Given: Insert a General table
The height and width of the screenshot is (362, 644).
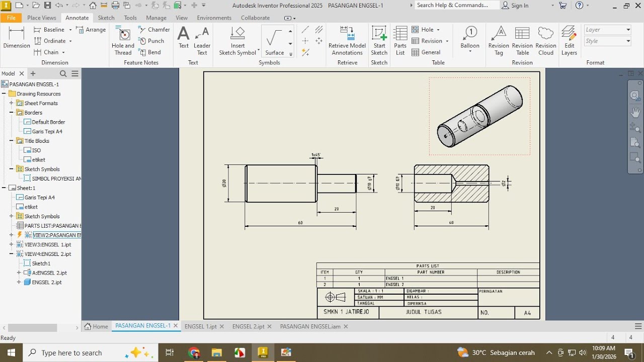Looking at the screenshot, I should click(426, 52).
